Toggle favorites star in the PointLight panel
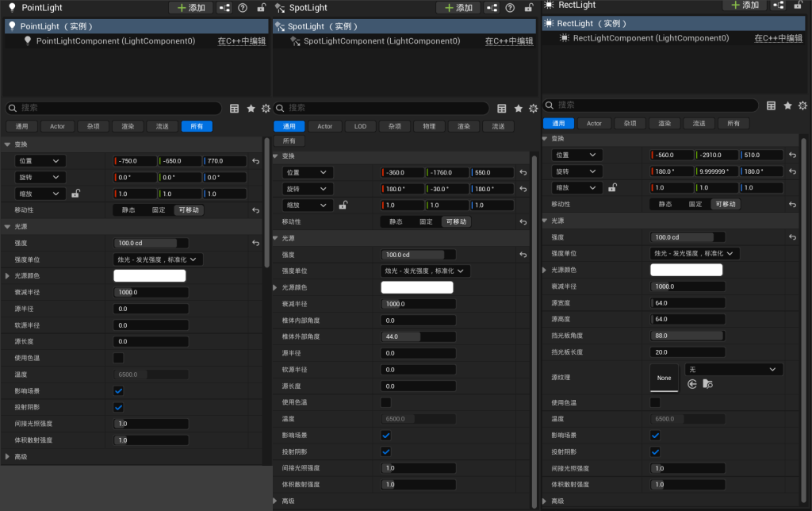The image size is (812, 511). (251, 108)
